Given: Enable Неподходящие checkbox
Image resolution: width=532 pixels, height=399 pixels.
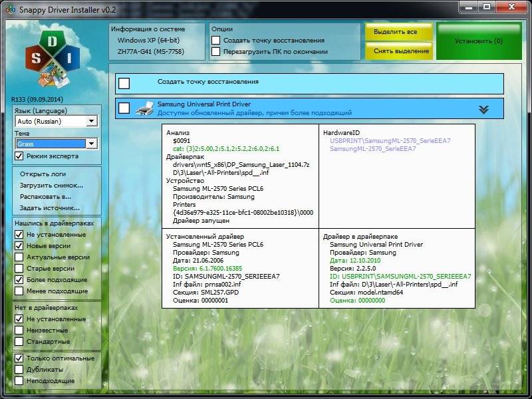Looking at the screenshot, I should [19, 380].
